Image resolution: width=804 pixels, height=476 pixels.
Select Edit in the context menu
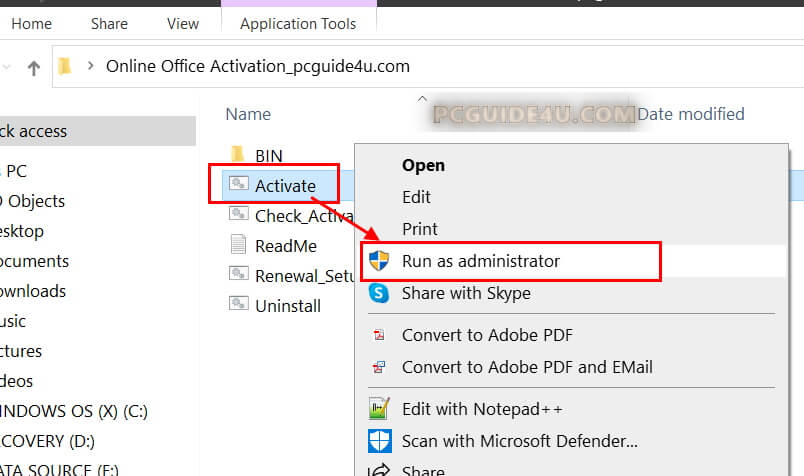pyautogui.click(x=416, y=197)
